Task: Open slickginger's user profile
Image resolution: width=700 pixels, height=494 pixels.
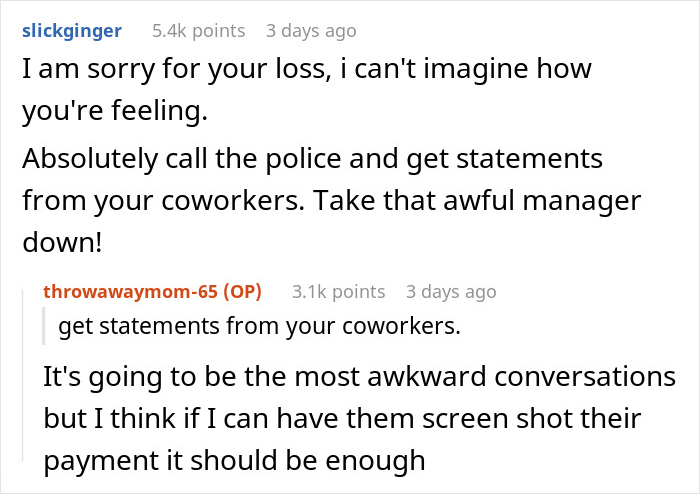Action: click(72, 31)
